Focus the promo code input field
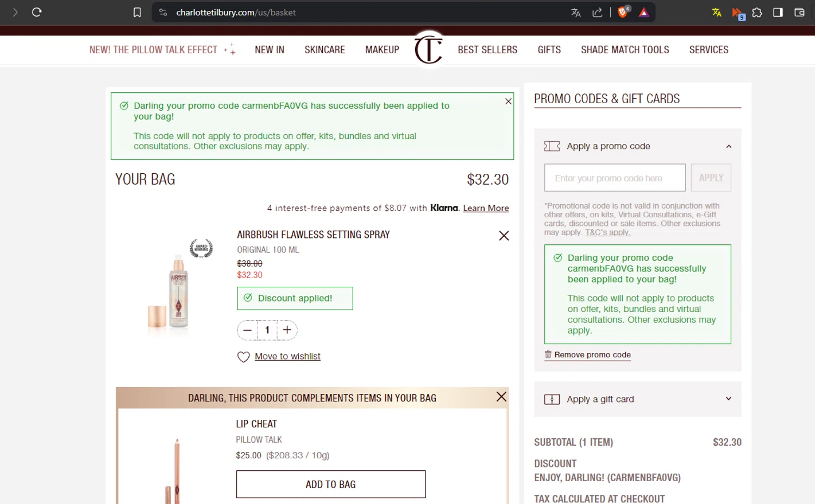Screen dimensions: 815x504 tap(615, 178)
